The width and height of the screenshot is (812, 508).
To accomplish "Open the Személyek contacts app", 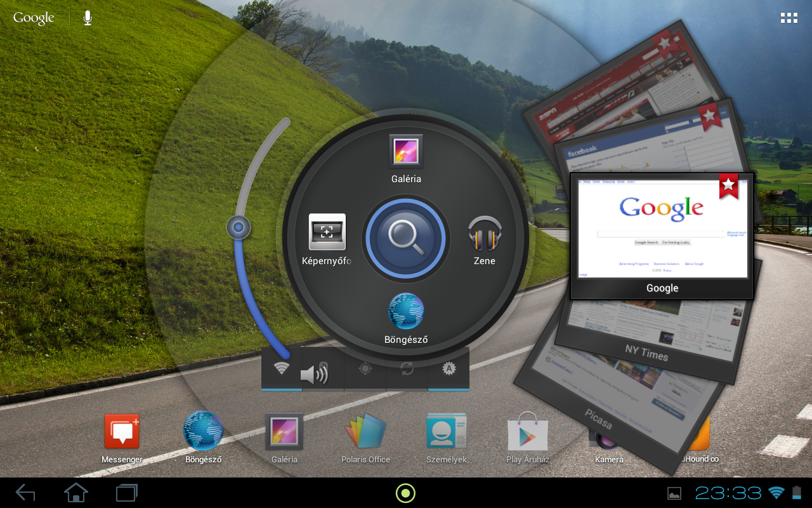I will 447,438.
